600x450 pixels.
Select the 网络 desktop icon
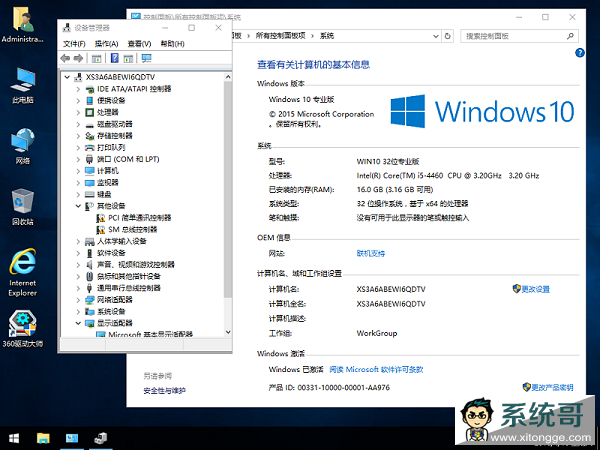[x=23, y=146]
